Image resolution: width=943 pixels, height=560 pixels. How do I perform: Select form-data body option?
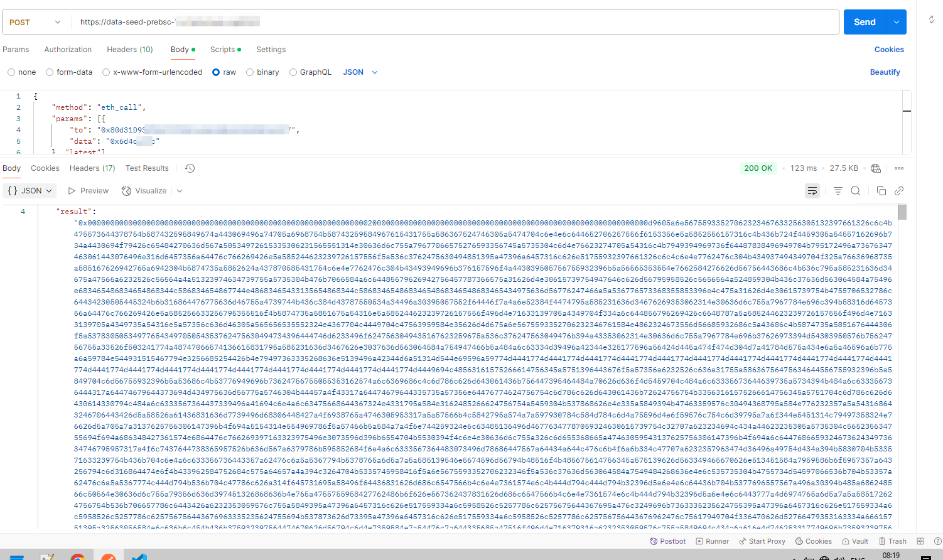point(50,72)
